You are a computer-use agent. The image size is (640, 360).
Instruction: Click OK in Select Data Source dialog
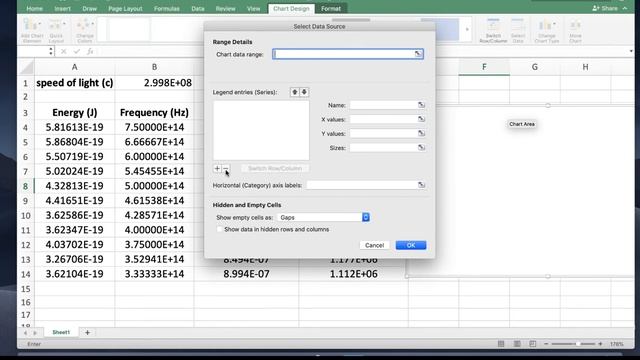[x=411, y=245]
